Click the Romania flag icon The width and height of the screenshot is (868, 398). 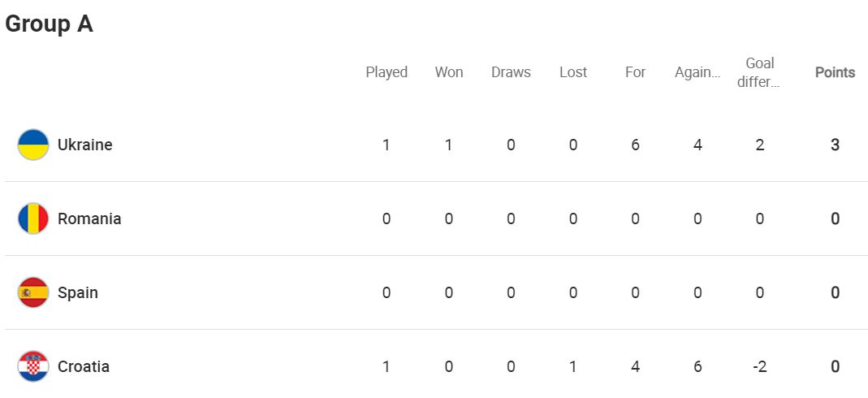(33, 218)
